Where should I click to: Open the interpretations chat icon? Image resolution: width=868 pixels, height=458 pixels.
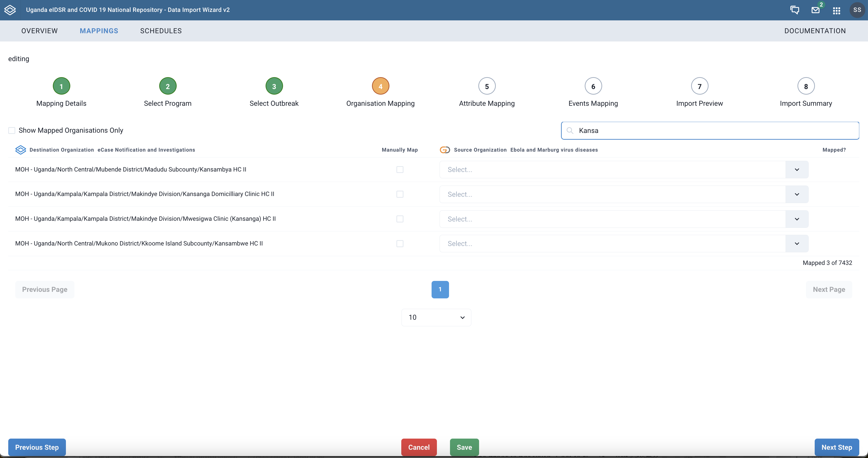point(795,10)
